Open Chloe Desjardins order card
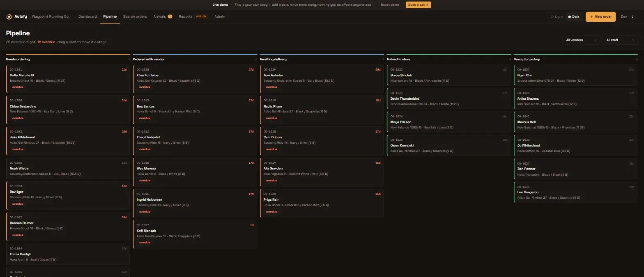The image size is (644, 277). [x=68, y=110]
